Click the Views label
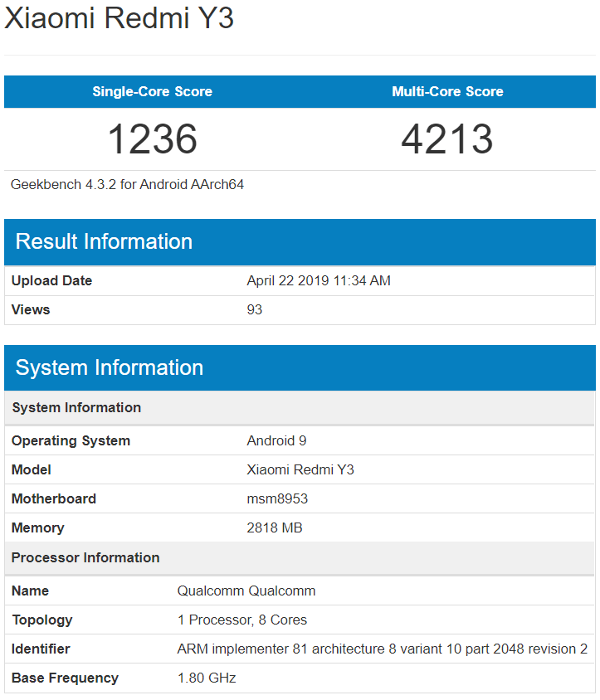 pos(31,309)
